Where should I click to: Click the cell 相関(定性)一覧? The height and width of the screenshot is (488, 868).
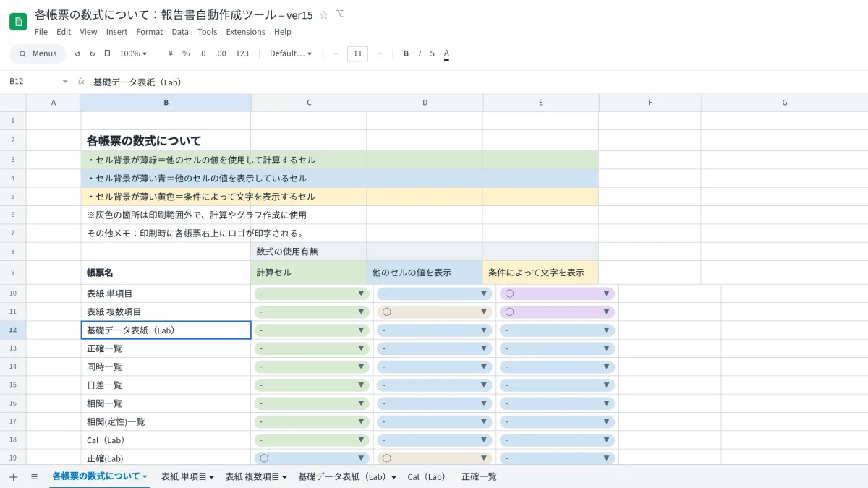[x=166, y=421]
